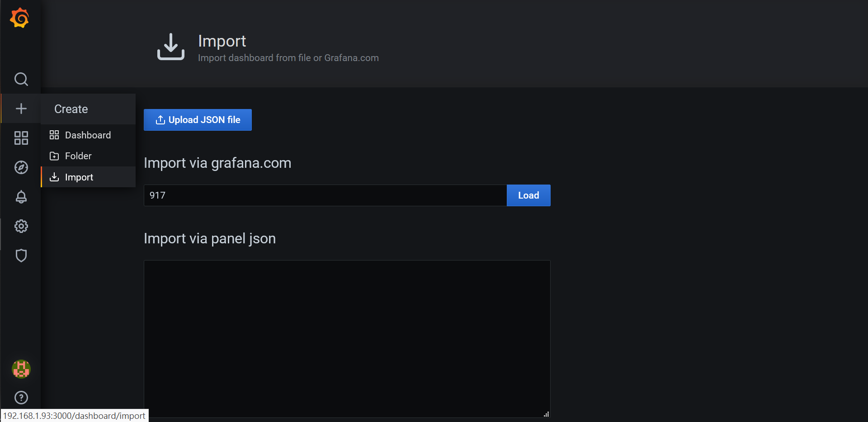Click the user avatar icon
This screenshot has height=422, width=868.
click(x=21, y=369)
